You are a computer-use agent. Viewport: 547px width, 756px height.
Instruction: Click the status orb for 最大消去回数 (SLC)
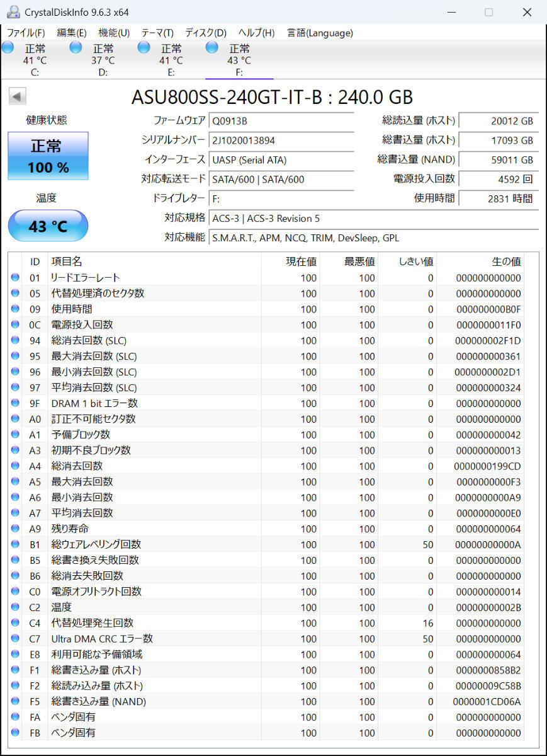point(15,356)
